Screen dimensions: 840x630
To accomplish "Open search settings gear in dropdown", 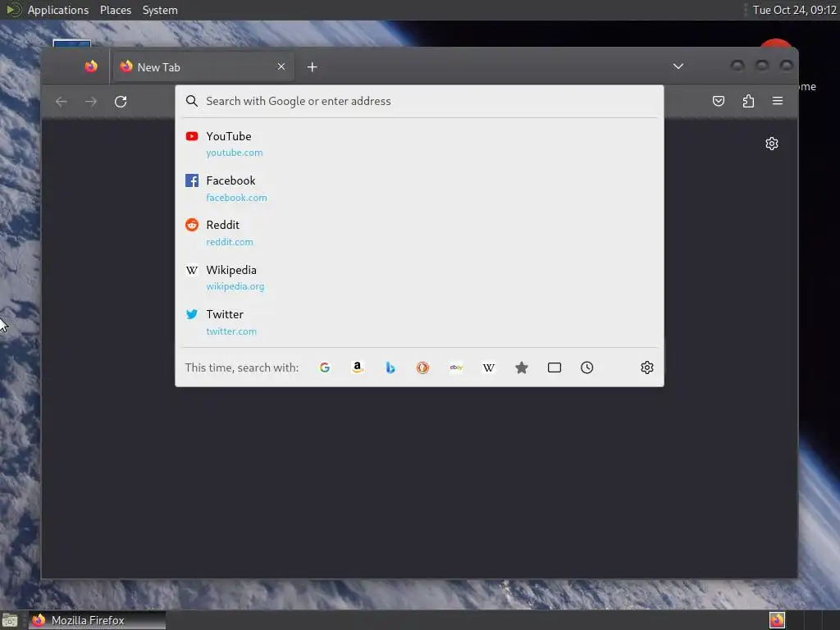I will point(647,367).
